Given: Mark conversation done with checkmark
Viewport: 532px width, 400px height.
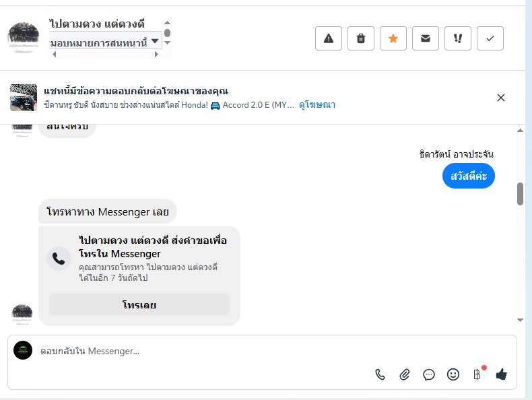Looking at the screenshot, I should pos(490,38).
